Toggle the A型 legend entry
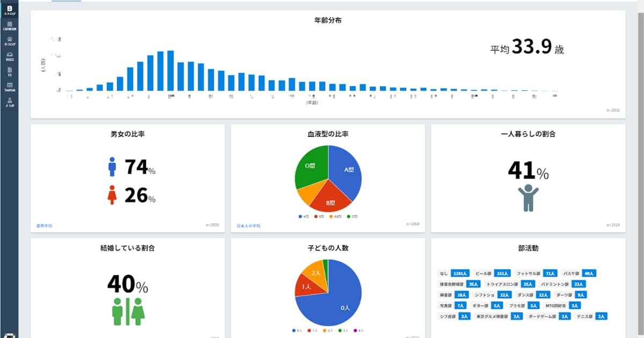 pos(304,217)
